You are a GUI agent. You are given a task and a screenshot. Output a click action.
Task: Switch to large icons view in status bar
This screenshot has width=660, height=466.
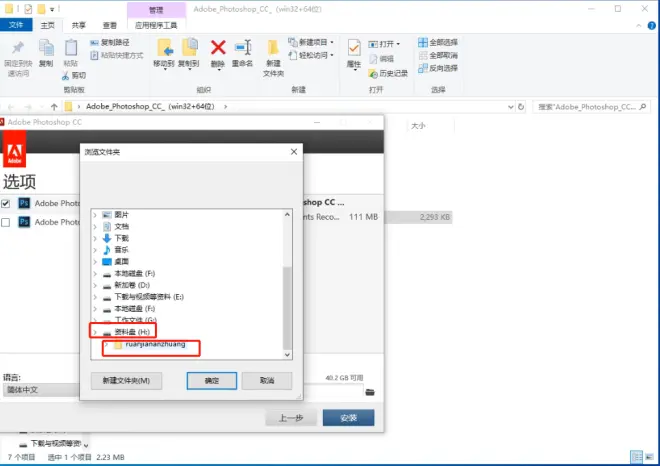click(649, 456)
